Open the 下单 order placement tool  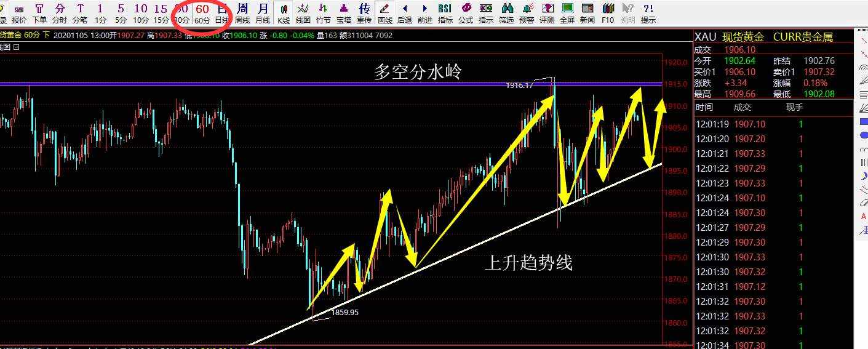coord(39,14)
